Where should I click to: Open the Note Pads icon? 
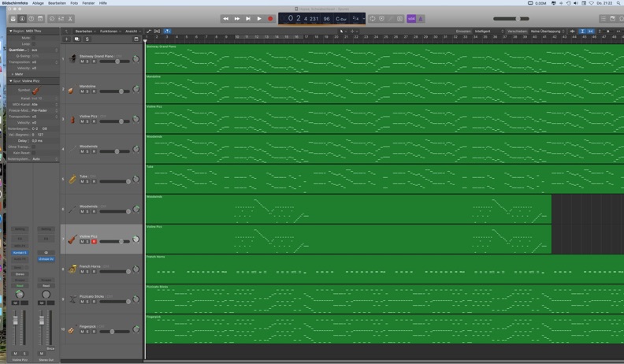(612, 19)
